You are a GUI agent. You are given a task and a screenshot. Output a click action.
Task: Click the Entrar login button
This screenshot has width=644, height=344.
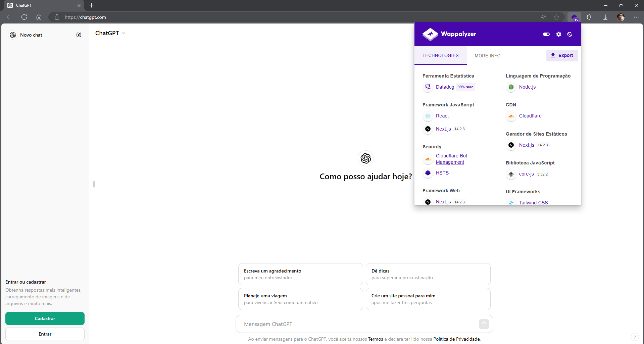[x=45, y=334]
